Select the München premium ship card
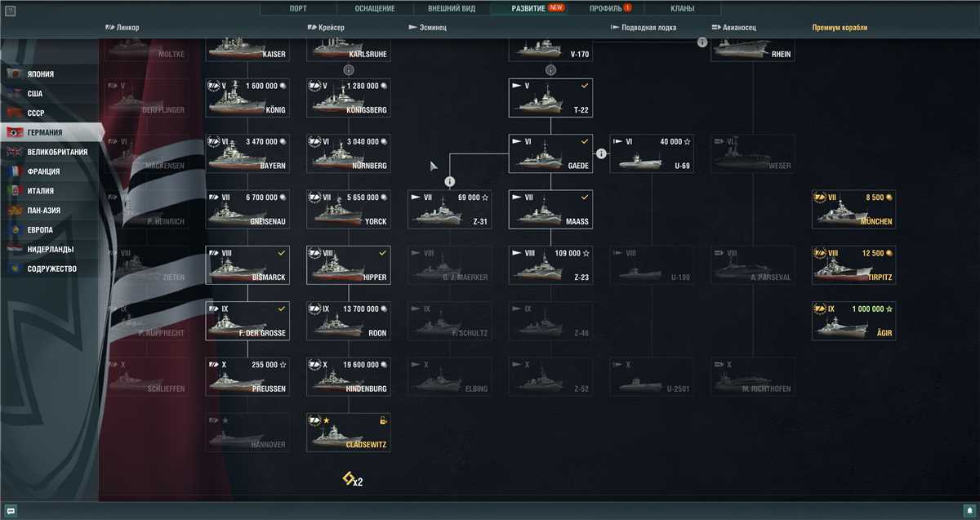 pos(853,209)
